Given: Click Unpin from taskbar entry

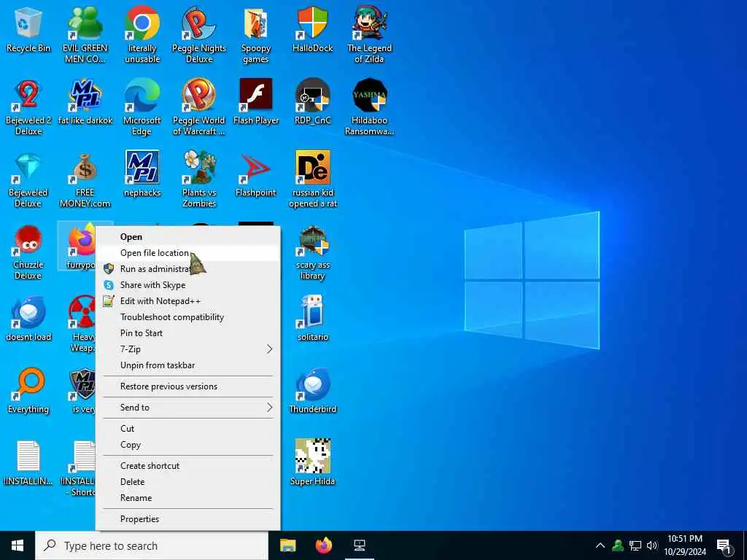Looking at the screenshot, I should tap(187, 365).
